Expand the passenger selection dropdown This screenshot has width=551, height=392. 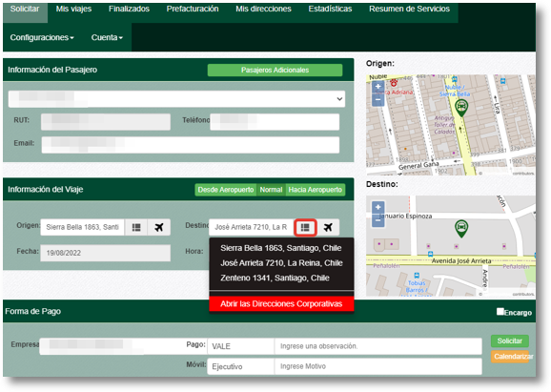tap(176, 99)
